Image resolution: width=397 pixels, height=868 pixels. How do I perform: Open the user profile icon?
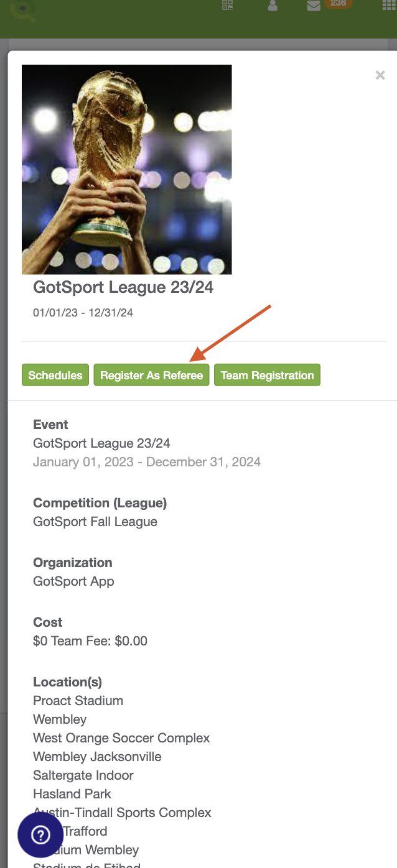[x=273, y=6]
